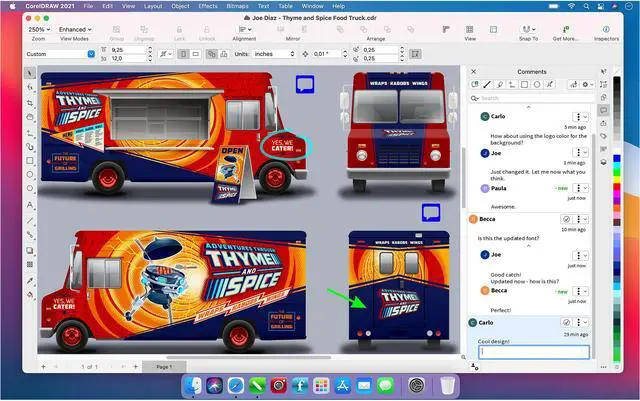Image resolution: width=640 pixels, height=401 pixels.
Task: Select the Eyedropper tool in the toolbox
Action: [30, 280]
